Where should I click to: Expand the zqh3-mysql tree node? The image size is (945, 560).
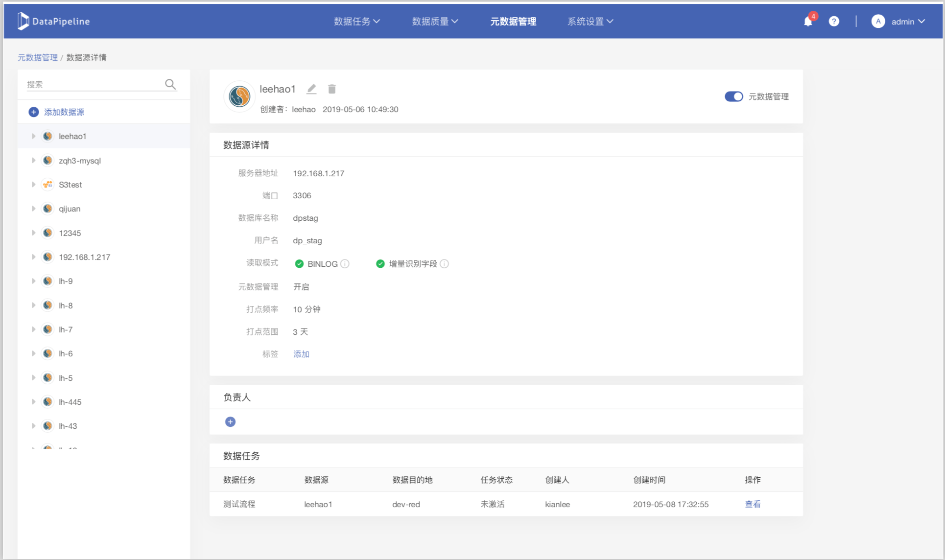point(33,161)
